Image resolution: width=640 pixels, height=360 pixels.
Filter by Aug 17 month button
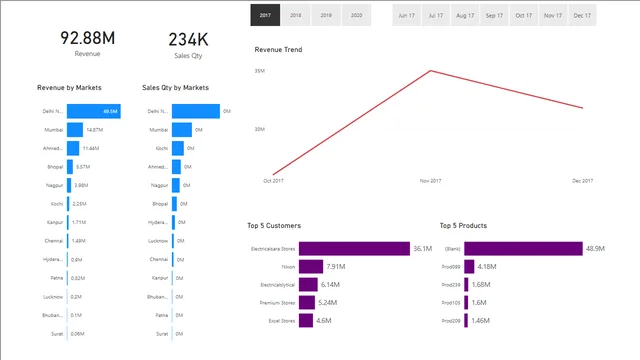tap(465, 15)
